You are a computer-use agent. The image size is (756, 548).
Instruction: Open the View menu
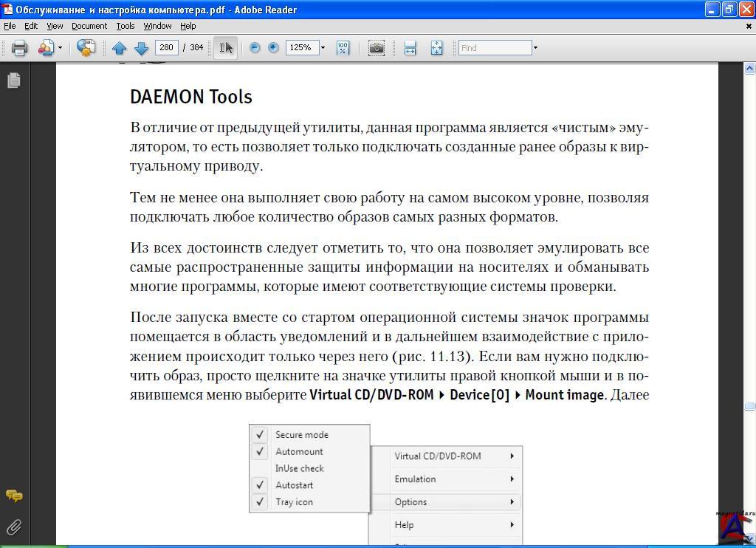[x=55, y=26]
